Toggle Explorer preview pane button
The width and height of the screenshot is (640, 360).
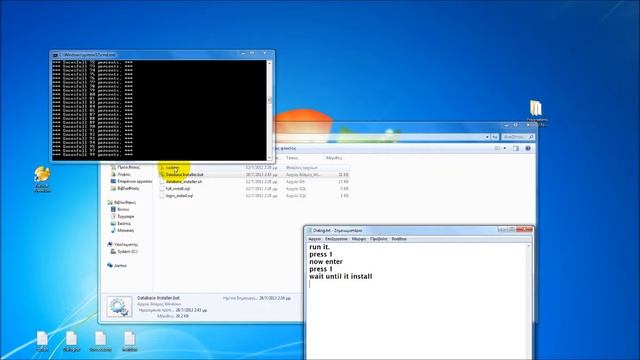[516, 148]
